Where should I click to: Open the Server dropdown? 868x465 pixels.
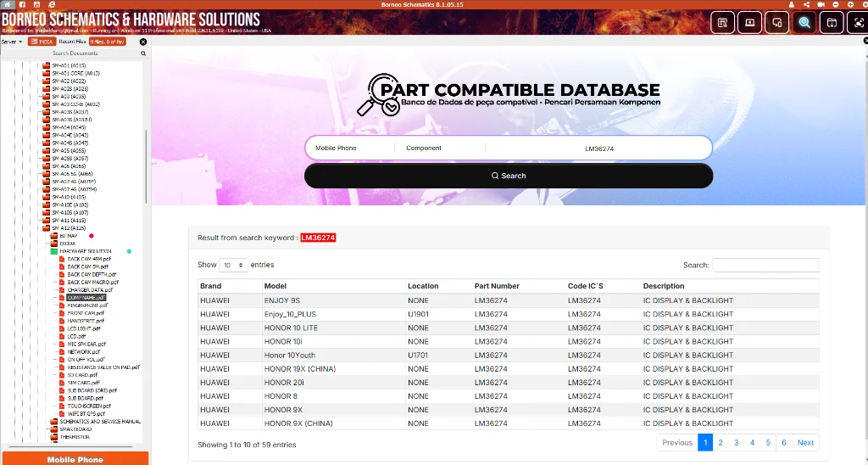coord(12,42)
